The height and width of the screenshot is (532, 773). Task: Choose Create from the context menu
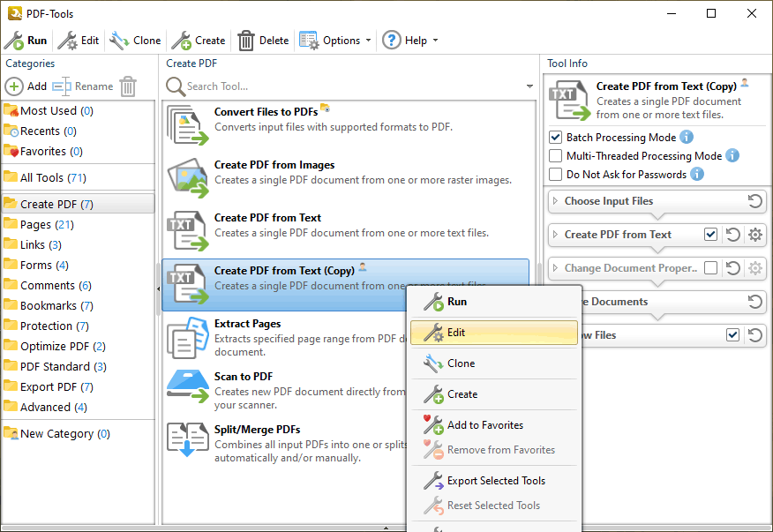pyautogui.click(x=494, y=394)
